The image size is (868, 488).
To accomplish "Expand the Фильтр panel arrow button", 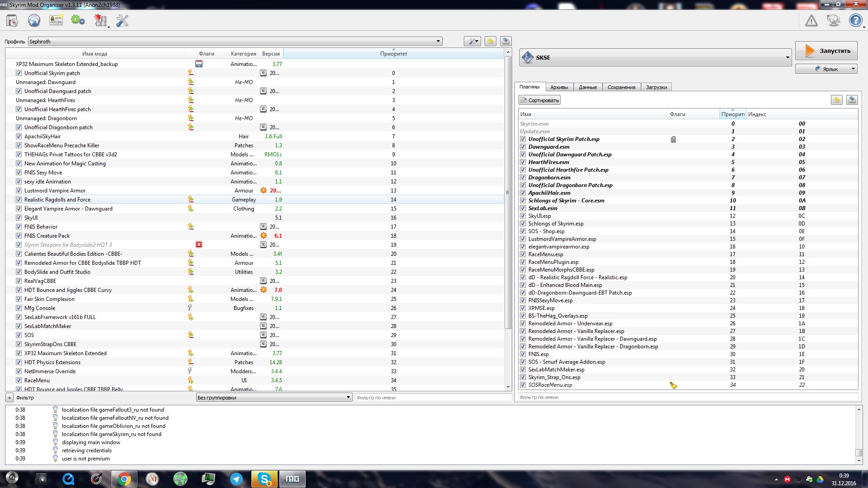I will coord(9,398).
